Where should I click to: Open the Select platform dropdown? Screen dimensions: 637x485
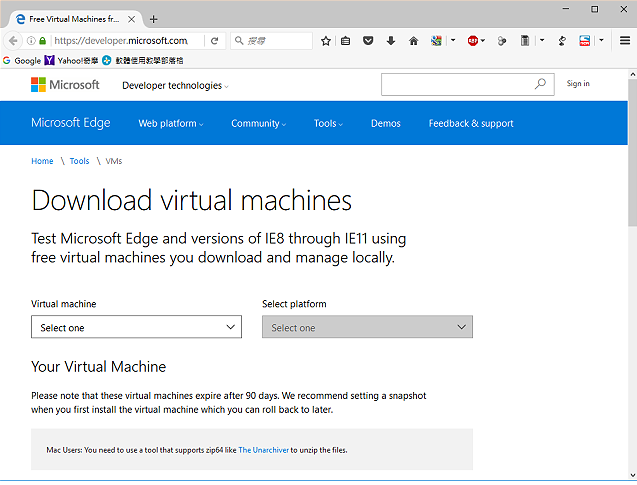click(x=367, y=327)
